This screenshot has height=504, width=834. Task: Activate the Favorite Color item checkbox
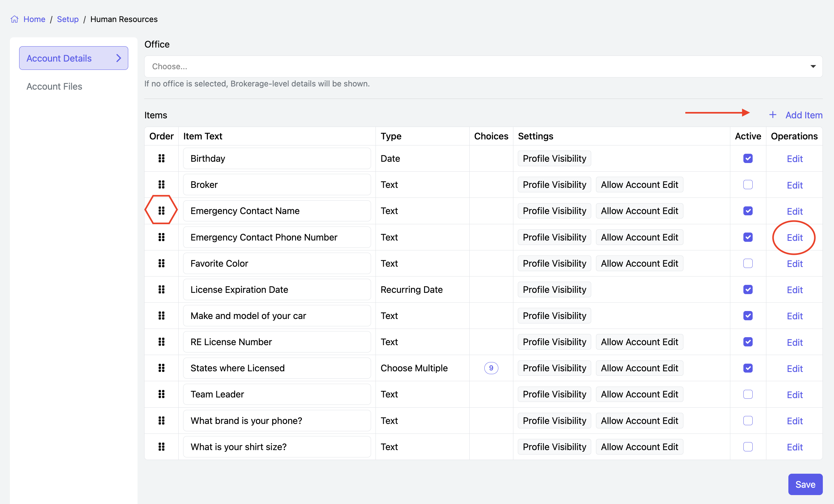tap(748, 263)
